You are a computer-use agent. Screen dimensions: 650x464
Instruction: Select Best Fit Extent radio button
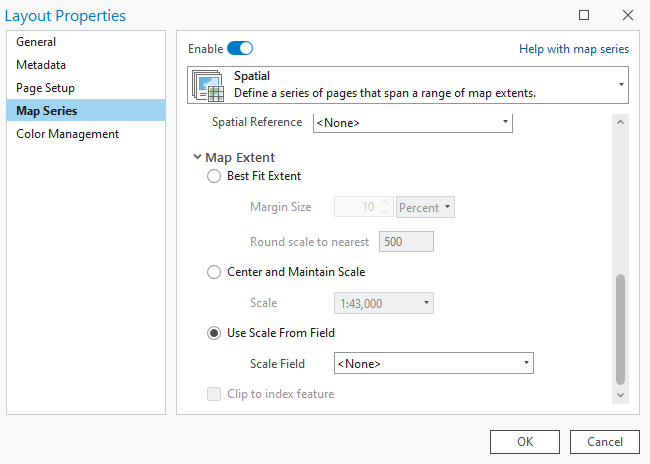pyautogui.click(x=214, y=176)
